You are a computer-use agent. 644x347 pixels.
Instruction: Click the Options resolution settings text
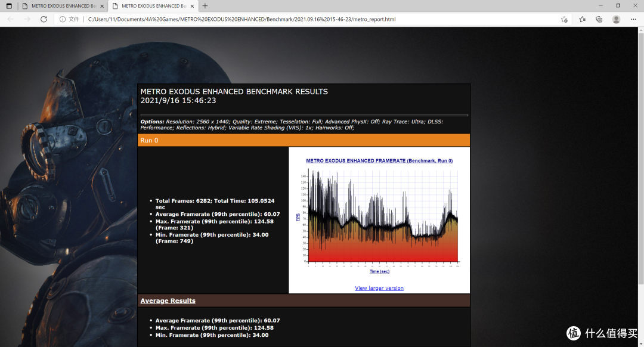292,125
